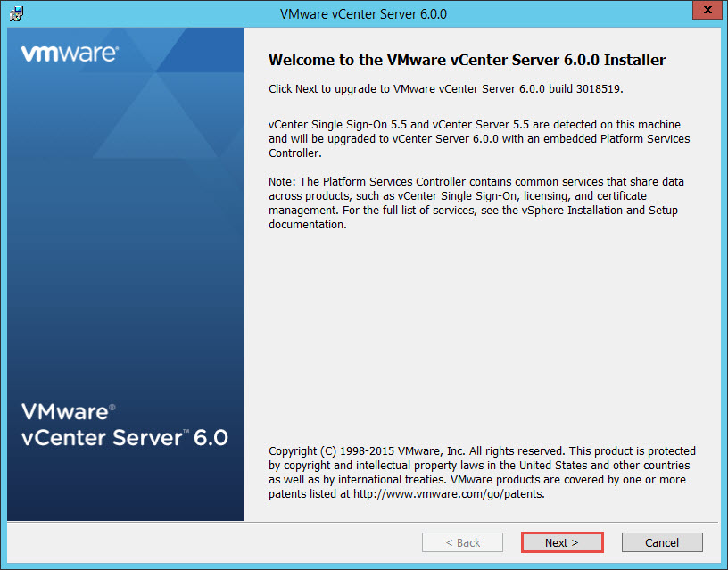Click the Next button to continue upgrade
This screenshot has height=570, width=728.
click(562, 542)
